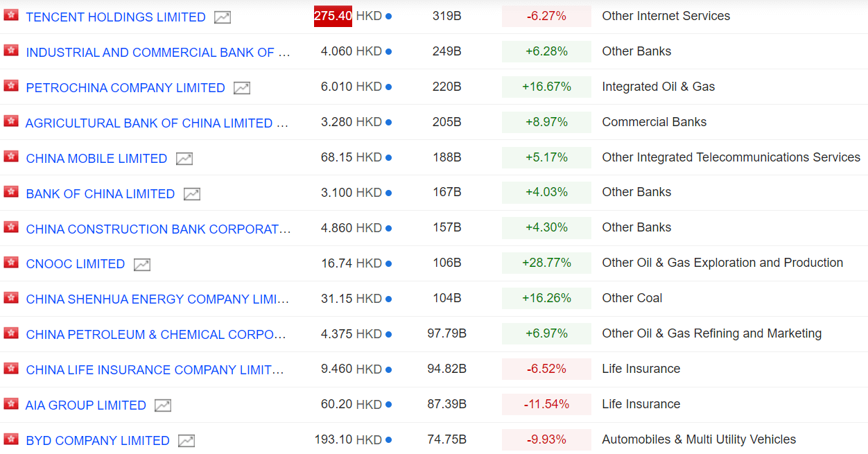The width and height of the screenshot is (868, 454).
Task: Click blue status dot beside 16.74 HKD price
Action: coord(388,263)
